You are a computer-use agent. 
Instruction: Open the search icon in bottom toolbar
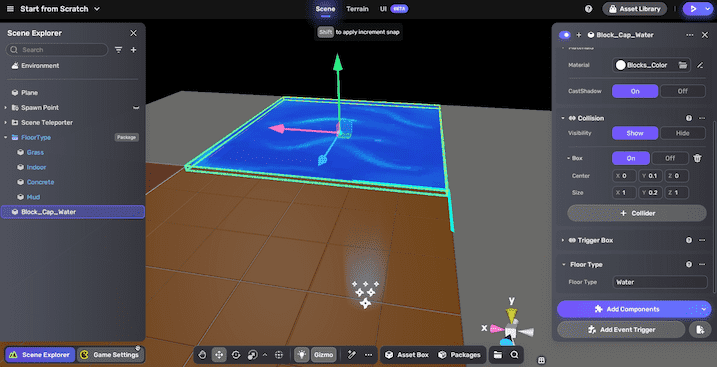tap(514, 355)
